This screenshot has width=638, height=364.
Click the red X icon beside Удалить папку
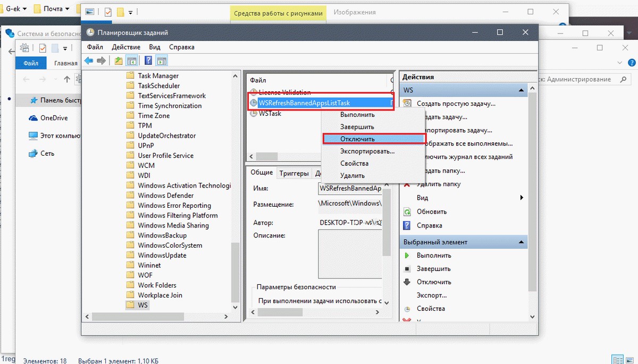click(x=407, y=184)
